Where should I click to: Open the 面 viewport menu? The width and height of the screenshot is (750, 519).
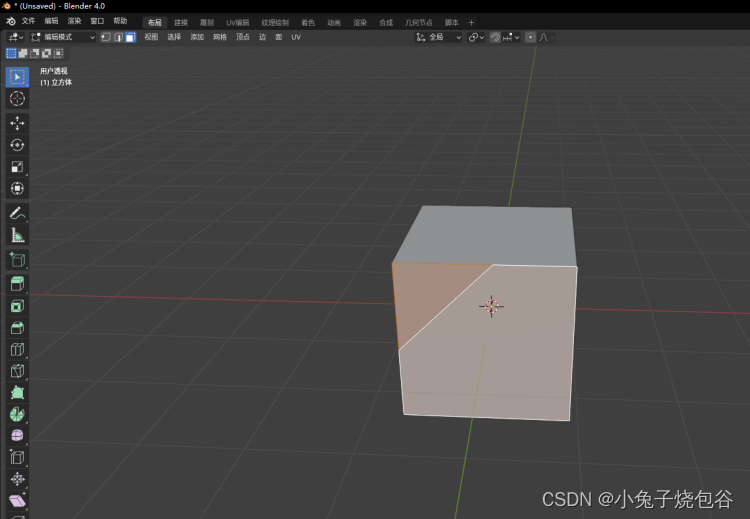click(279, 37)
